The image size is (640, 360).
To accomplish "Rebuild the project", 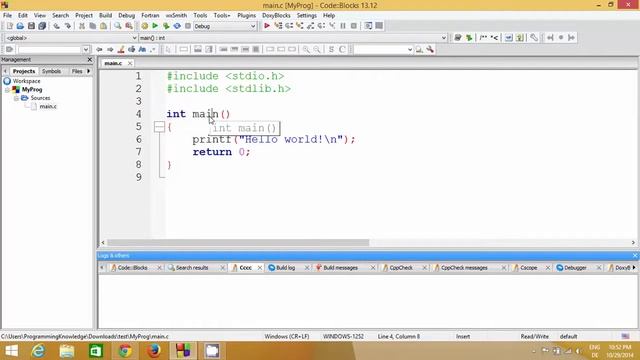I will coord(177,26).
